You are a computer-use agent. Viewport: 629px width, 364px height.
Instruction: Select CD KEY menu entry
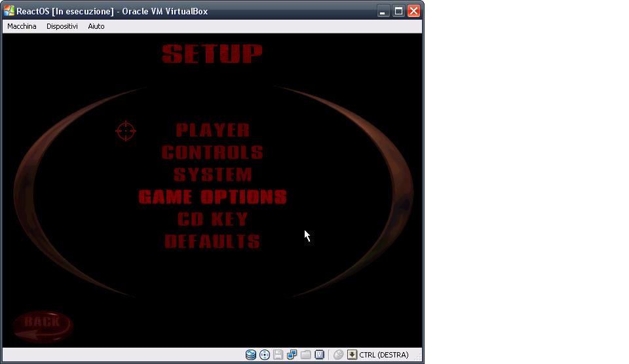coord(212,219)
